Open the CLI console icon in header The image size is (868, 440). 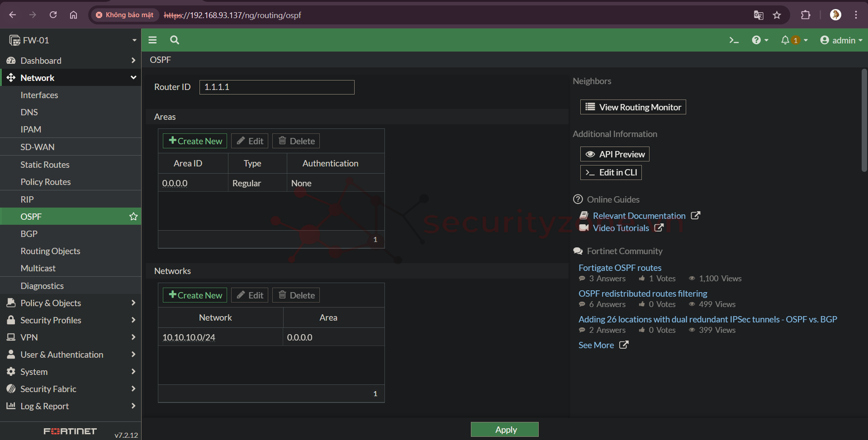click(x=734, y=40)
